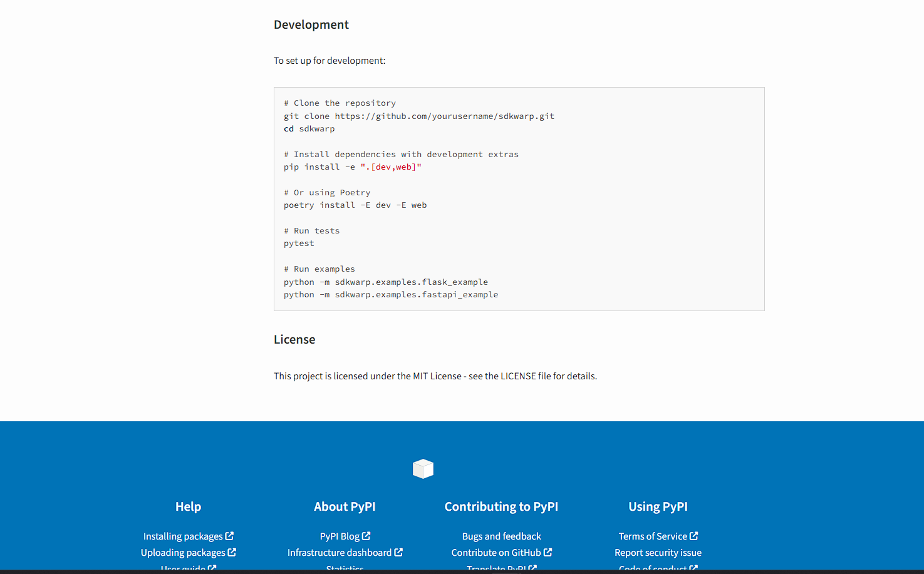
Task: Click the About PyPI footer heading
Action: pos(345,506)
